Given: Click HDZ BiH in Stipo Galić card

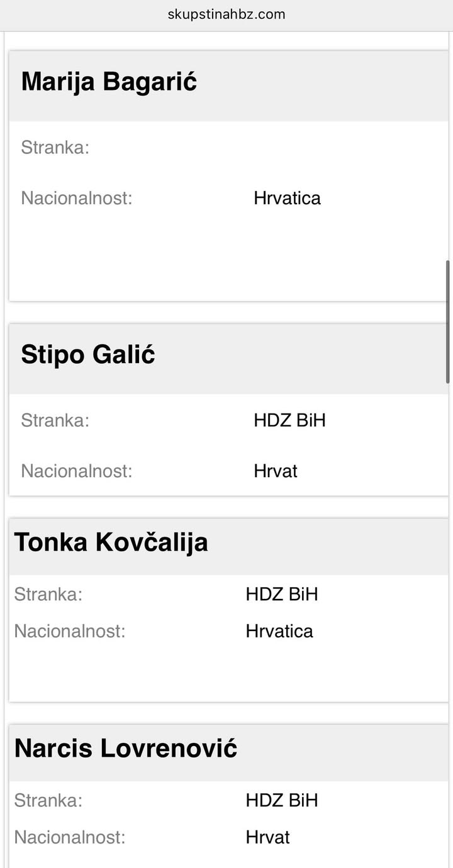Looking at the screenshot, I should [x=289, y=420].
